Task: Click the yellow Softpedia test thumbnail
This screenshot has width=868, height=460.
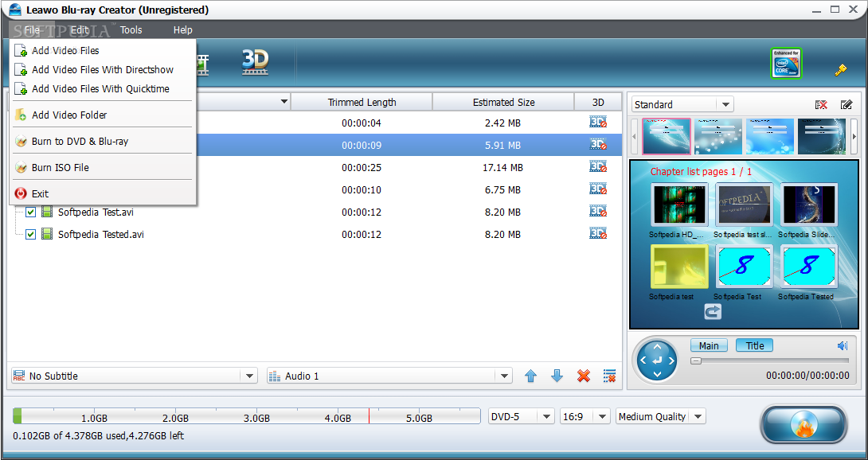Action: 680,267
